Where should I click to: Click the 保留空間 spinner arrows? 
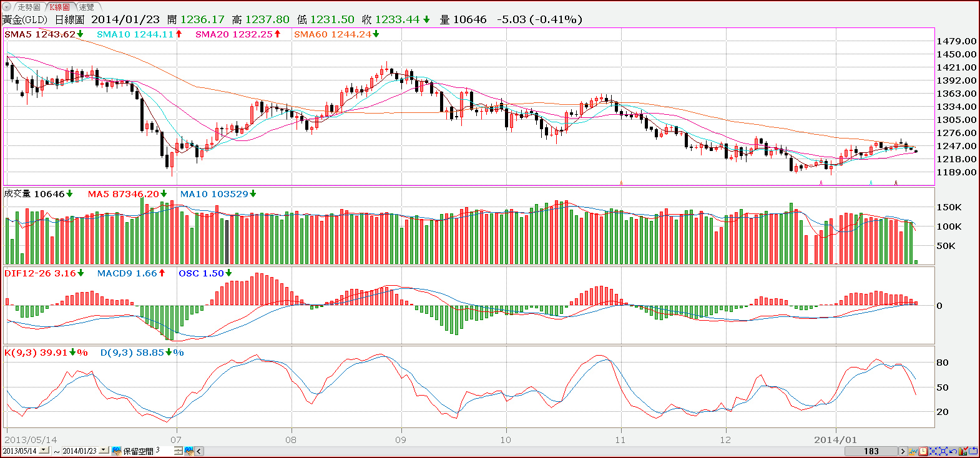click(179, 451)
